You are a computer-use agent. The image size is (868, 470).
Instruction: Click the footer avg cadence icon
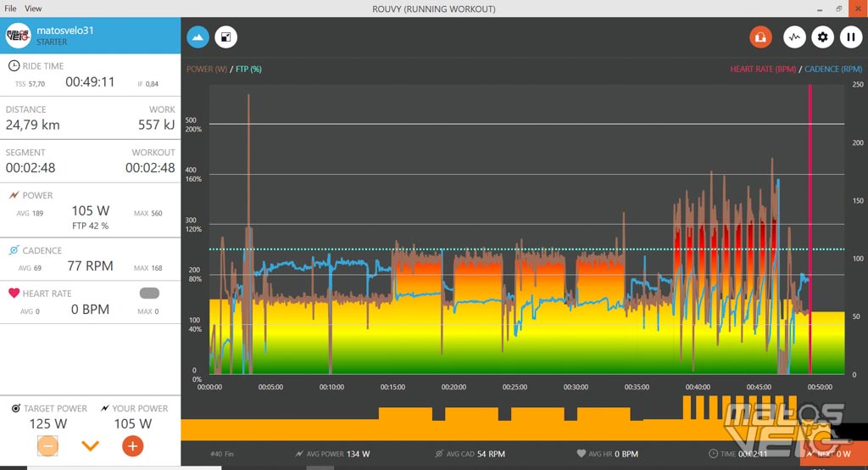coord(439,454)
